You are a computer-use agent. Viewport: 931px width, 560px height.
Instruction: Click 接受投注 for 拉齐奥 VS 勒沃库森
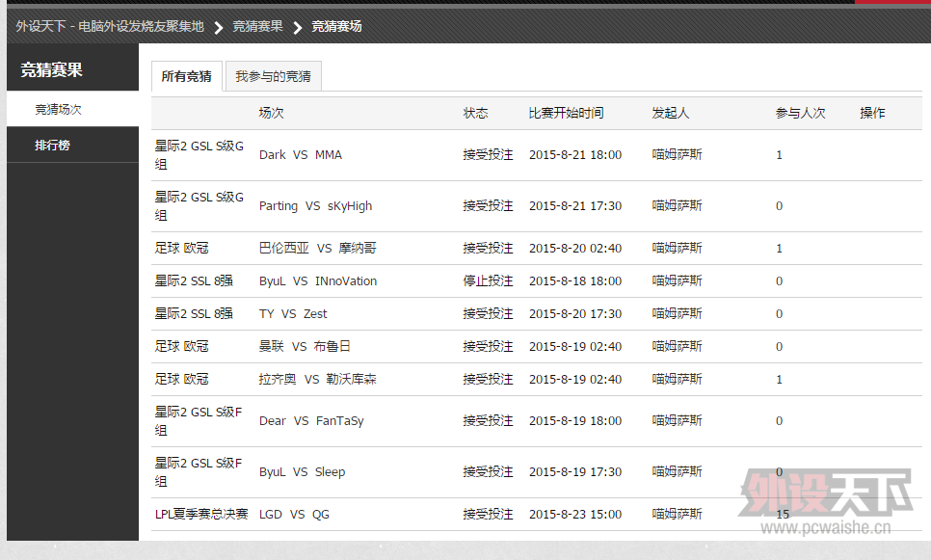pyautogui.click(x=488, y=380)
